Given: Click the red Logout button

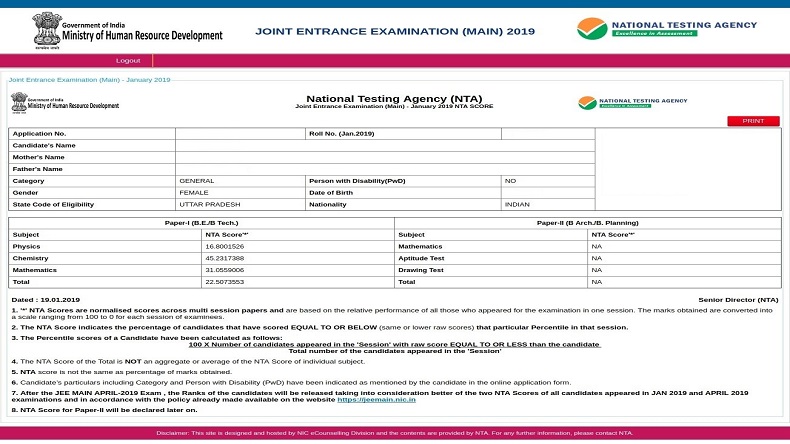Looking at the screenshot, I should click(x=128, y=60).
